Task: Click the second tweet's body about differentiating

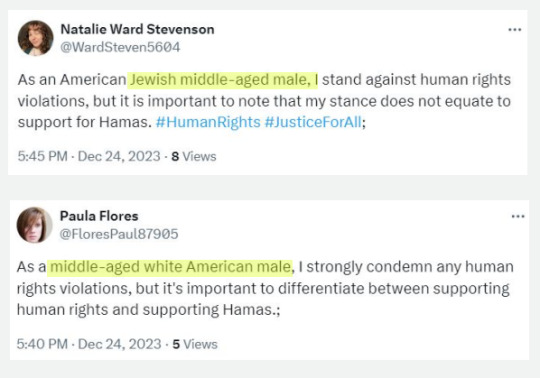Action: point(265,288)
